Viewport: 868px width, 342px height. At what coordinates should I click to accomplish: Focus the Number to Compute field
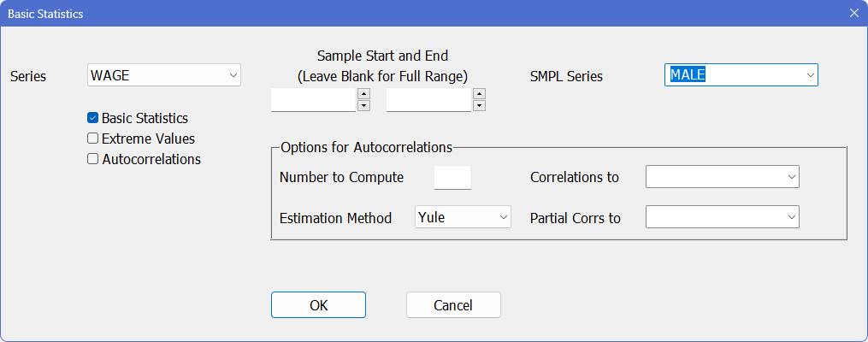click(x=452, y=177)
